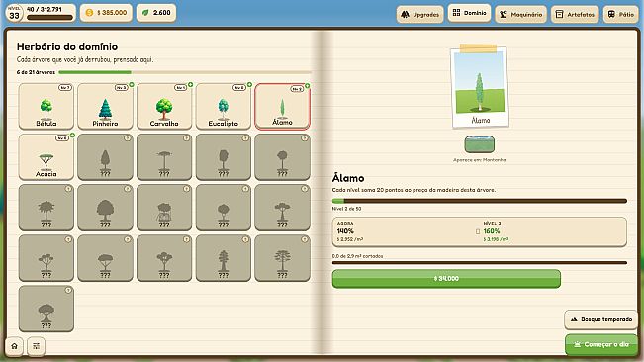Click the green plus badge on Acácia

pyautogui.click(x=72, y=136)
